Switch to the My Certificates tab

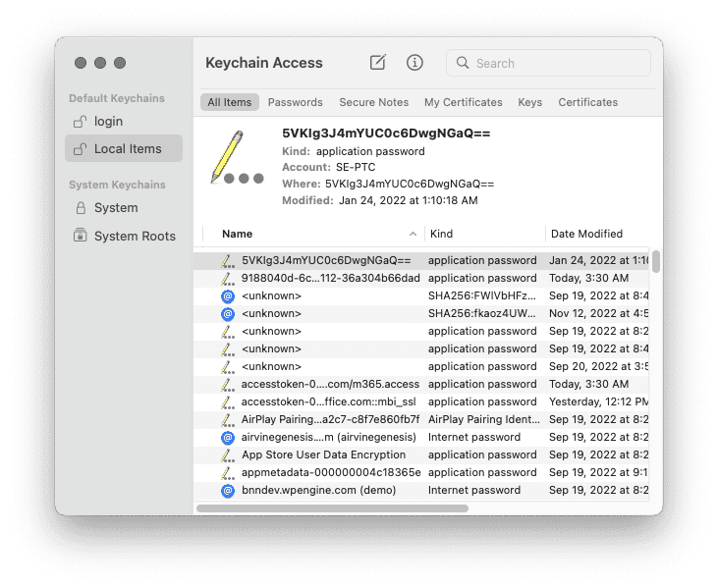click(463, 102)
